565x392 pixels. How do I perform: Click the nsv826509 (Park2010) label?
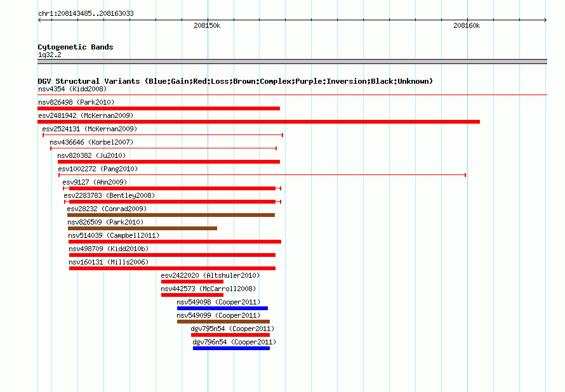click(x=105, y=222)
